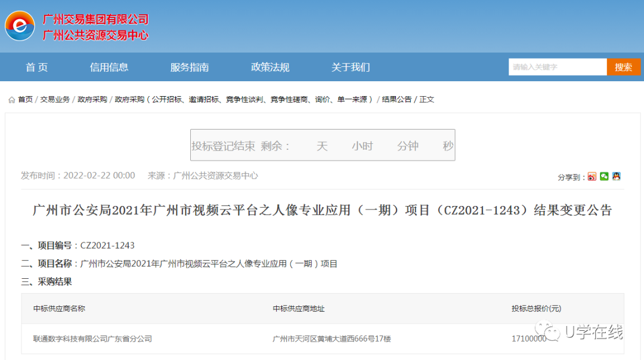Click the 投标登记结束 countdown box

pos(323,145)
